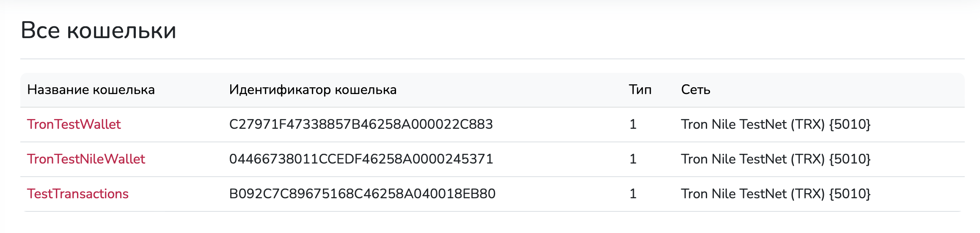This screenshot has width=980, height=233.
Task: Open the TestTransactions wallet link
Action: click(x=77, y=194)
